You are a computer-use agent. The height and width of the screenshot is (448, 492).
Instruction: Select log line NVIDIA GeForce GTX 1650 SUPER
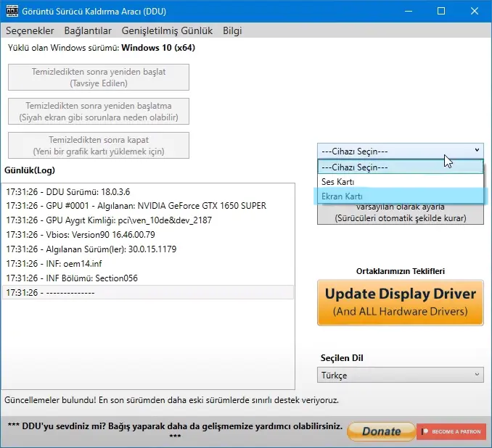coord(148,206)
